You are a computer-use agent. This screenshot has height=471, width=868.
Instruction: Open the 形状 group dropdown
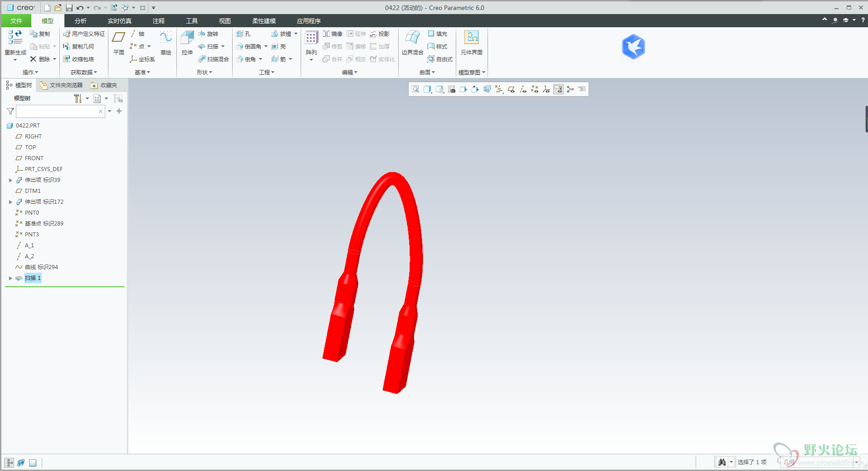(x=205, y=72)
